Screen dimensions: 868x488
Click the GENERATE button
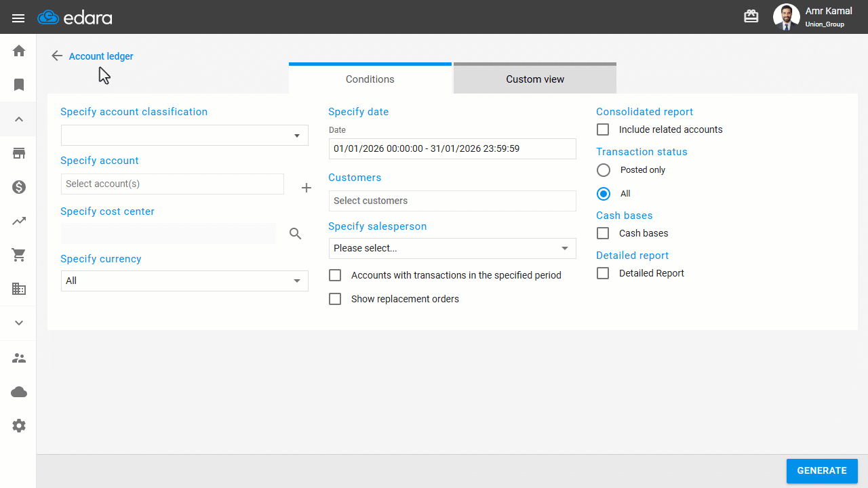tap(822, 470)
